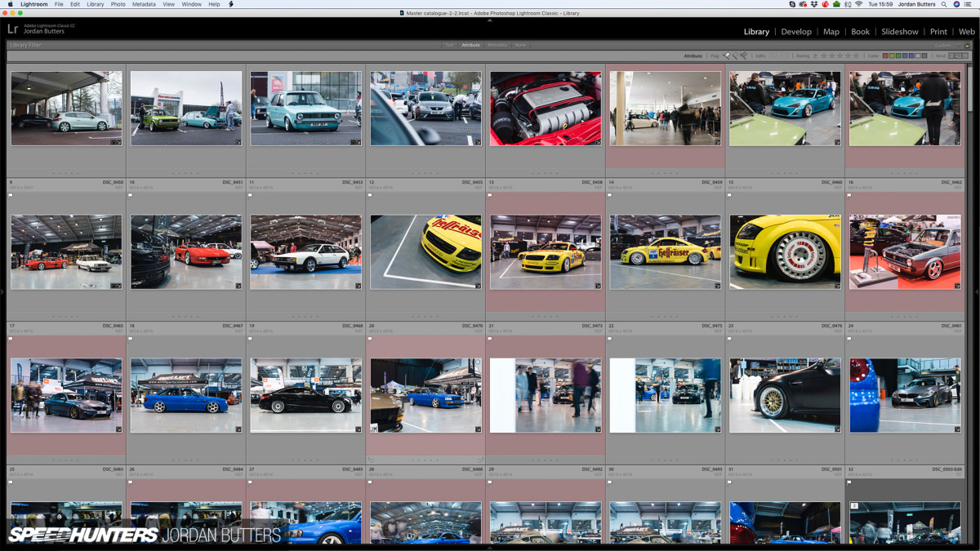Switch to the Develop module
Viewport: 980px width, 551px height.
(796, 32)
